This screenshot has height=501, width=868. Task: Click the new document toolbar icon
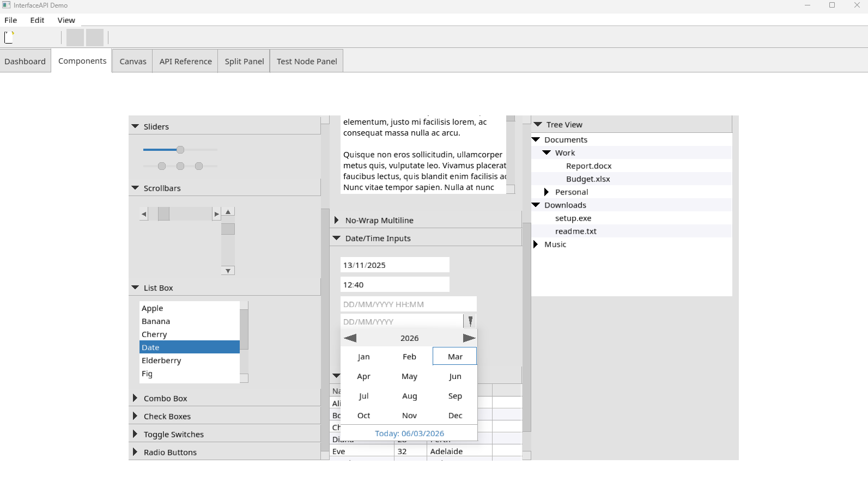[x=9, y=37]
